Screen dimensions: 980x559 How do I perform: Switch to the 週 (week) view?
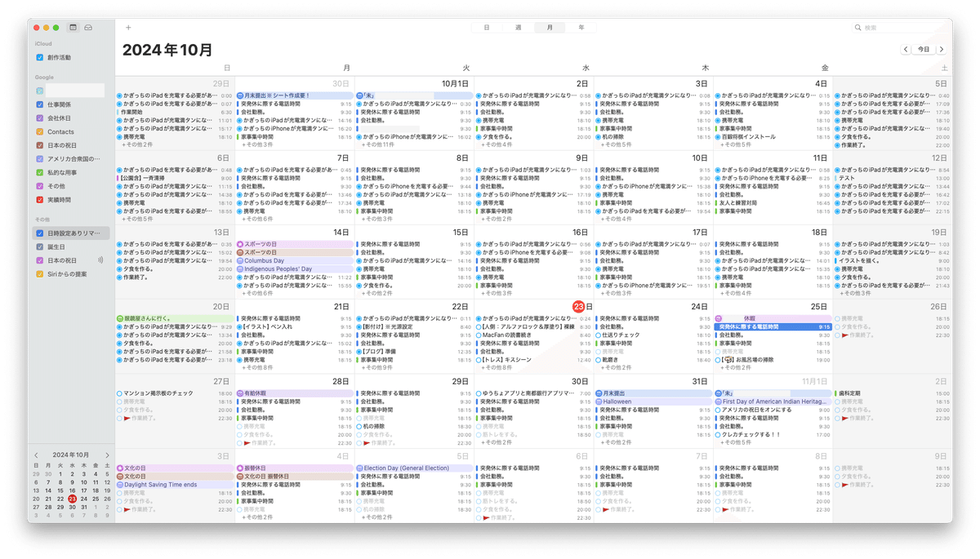[518, 28]
